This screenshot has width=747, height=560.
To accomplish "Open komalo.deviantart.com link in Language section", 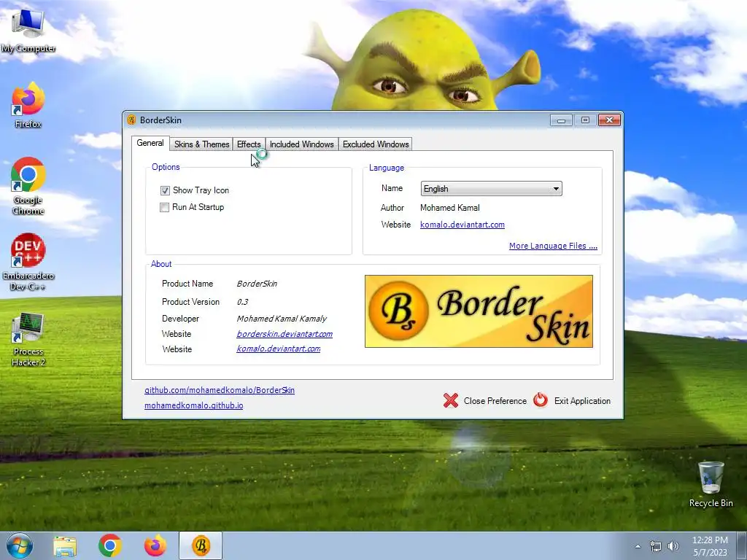I will (x=462, y=225).
